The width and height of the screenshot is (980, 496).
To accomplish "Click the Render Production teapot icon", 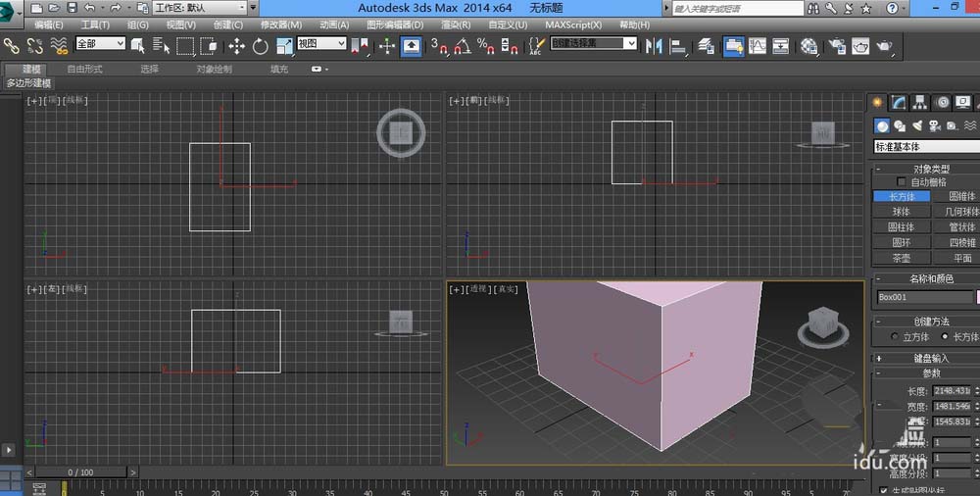I will (884, 45).
